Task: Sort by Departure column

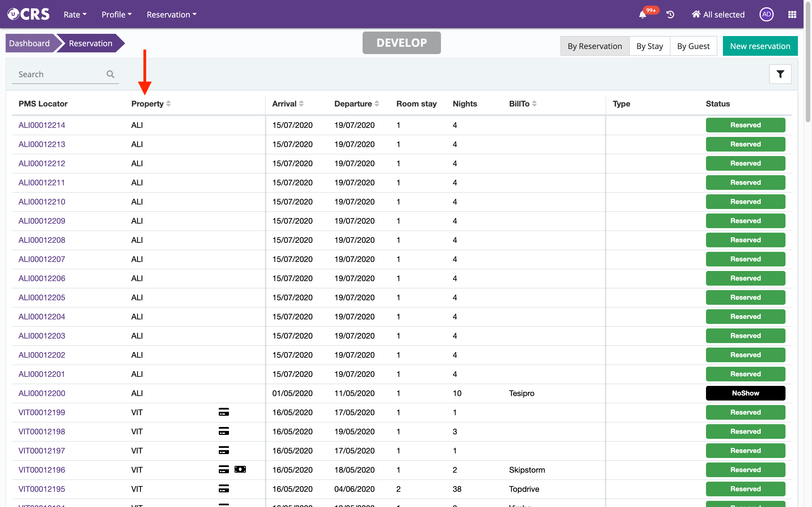Action: click(x=377, y=104)
